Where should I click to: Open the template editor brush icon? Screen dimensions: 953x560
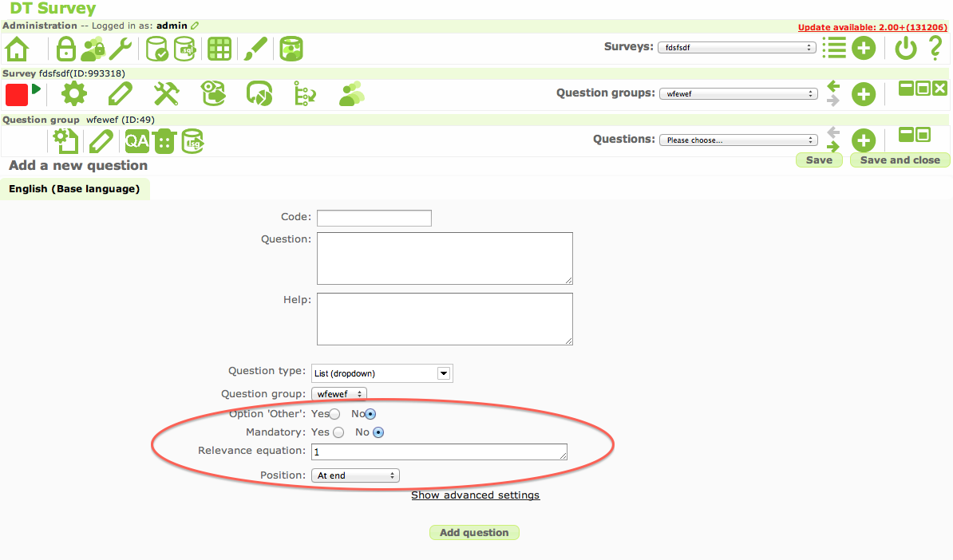[255, 49]
